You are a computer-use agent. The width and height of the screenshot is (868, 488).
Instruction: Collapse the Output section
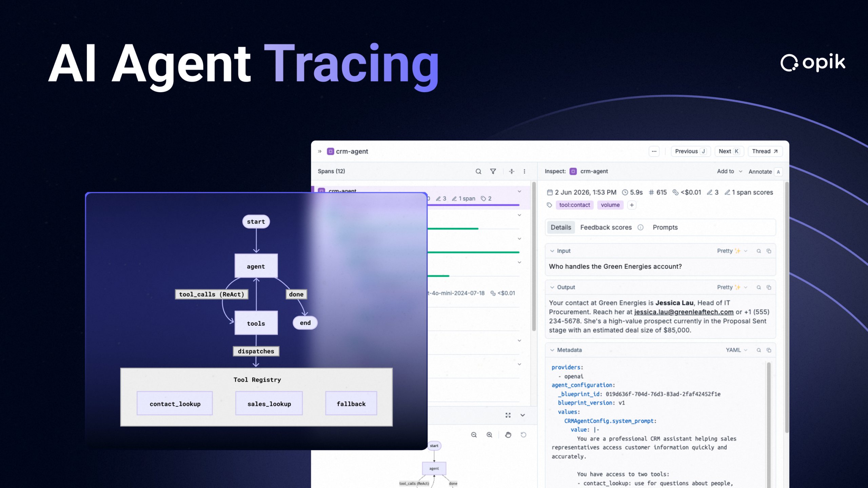click(x=552, y=287)
